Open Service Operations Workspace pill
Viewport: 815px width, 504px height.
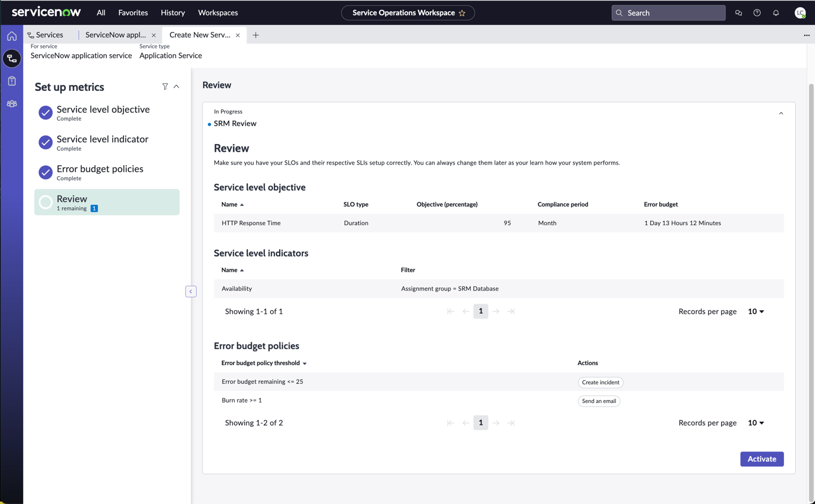pos(408,13)
